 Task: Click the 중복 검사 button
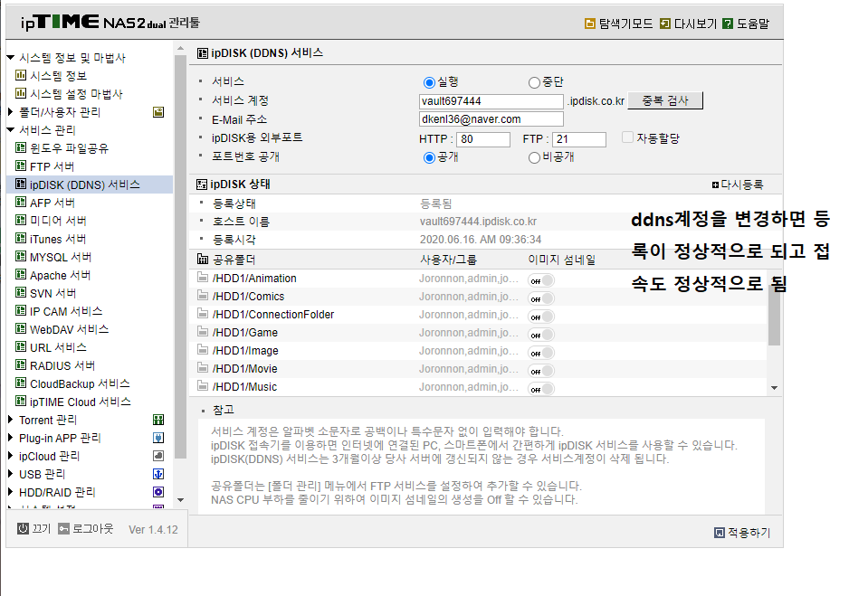[665, 100]
